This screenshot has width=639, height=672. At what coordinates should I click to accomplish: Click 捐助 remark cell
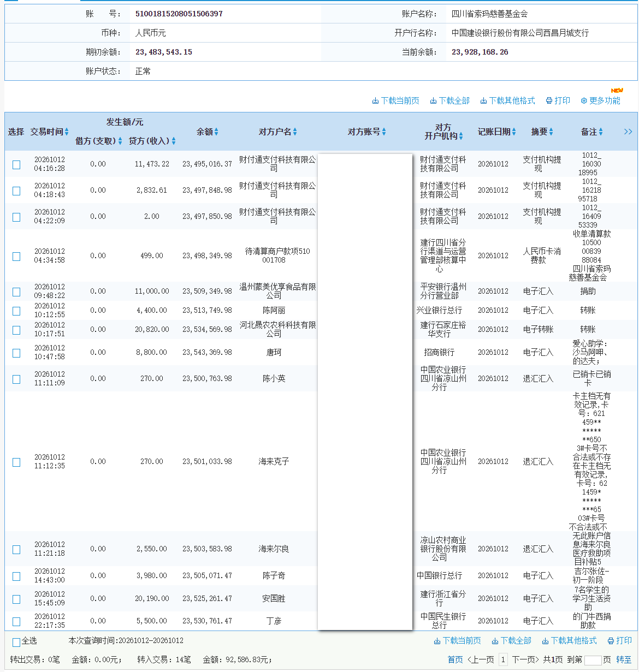[588, 291]
